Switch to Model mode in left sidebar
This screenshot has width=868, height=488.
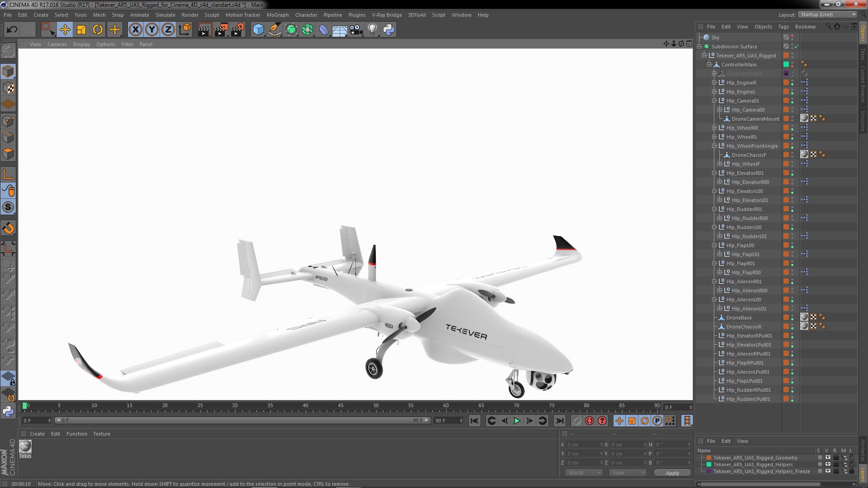click(x=8, y=71)
